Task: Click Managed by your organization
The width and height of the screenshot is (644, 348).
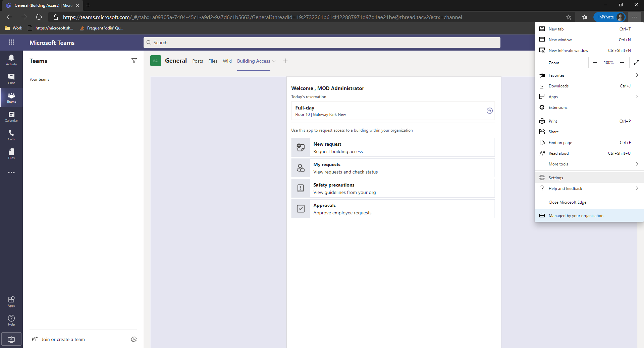Action: point(589,216)
